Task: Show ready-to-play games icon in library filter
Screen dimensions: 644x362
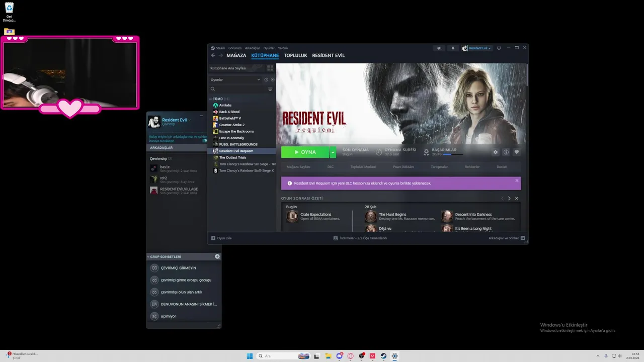Action: (x=273, y=80)
